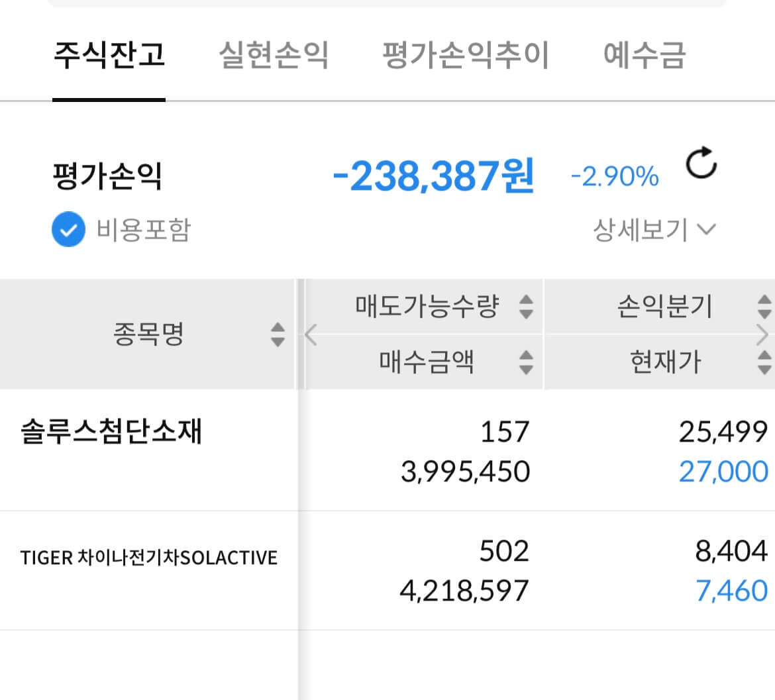Image resolution: width=775 pixels, height=700 pixels.
Task: Select the -2.90% loss rate
Action: (615, 176)
